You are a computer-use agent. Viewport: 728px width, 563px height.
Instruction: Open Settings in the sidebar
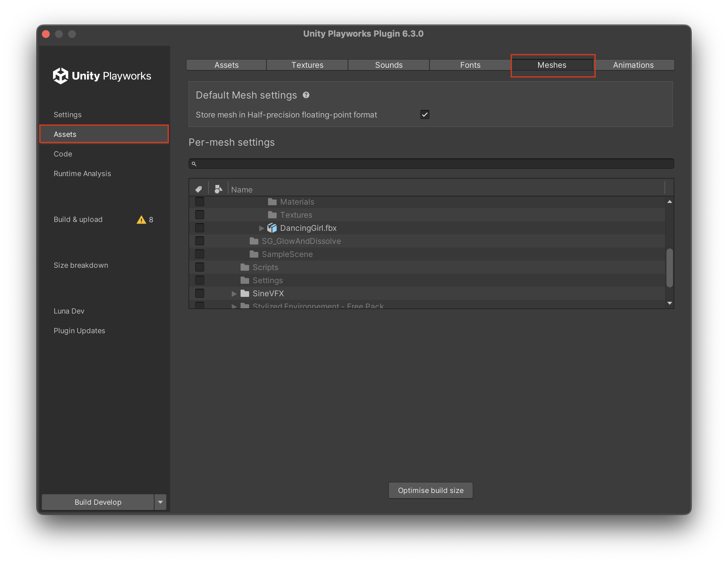68,115
